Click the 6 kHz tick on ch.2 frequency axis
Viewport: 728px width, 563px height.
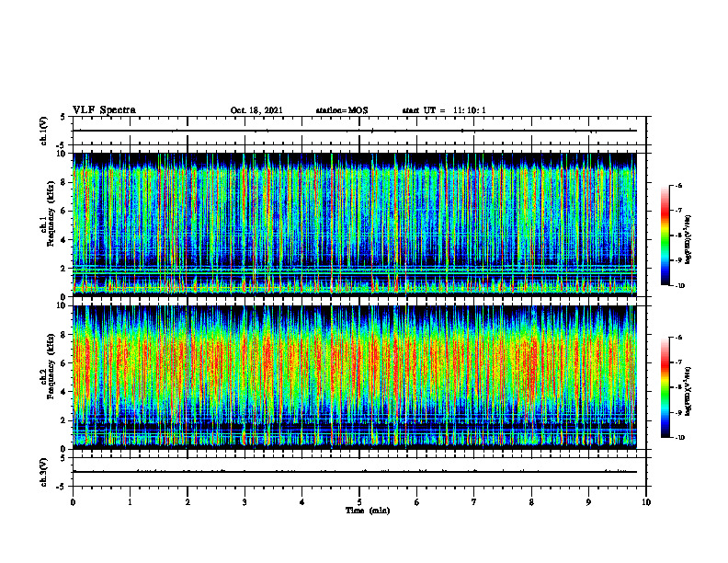(63, 363)
